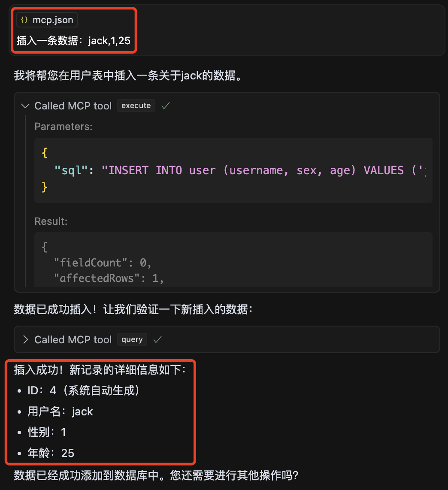Click the 年龄: 25 bullet item

click(51, 453)
